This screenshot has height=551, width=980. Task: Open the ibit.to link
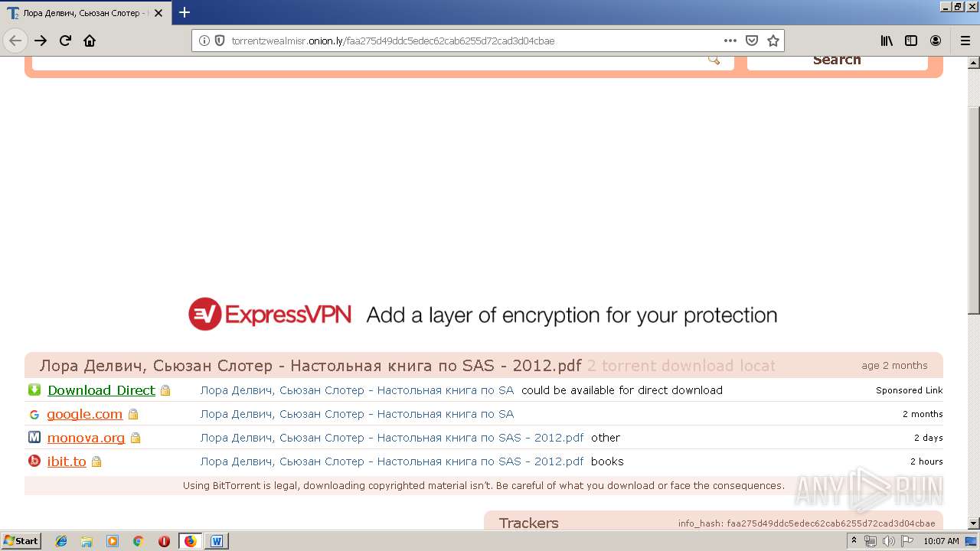pos(67,461)
